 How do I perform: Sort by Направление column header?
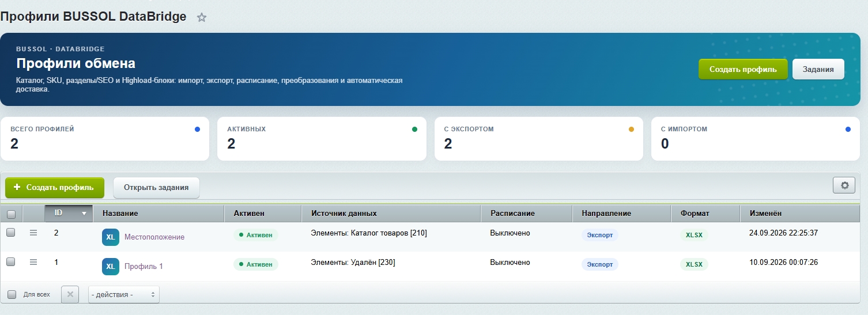pyautogui.click(x=622, y=214)
